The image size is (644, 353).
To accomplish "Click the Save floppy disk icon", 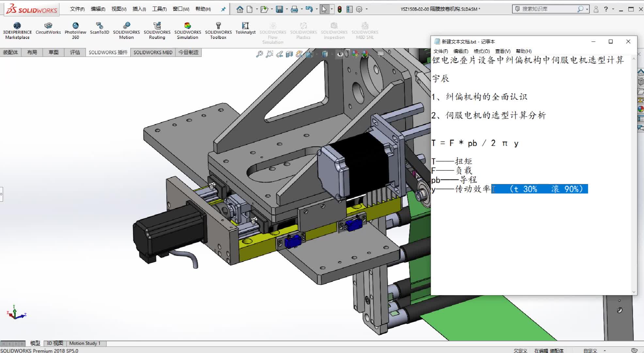I will 279,9.
